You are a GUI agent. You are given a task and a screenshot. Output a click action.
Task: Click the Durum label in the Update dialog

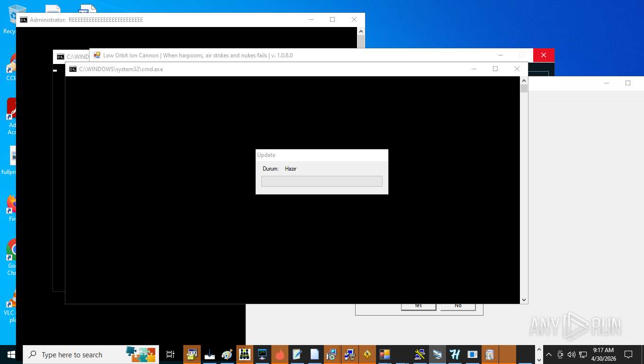click(x=271, y=169)
